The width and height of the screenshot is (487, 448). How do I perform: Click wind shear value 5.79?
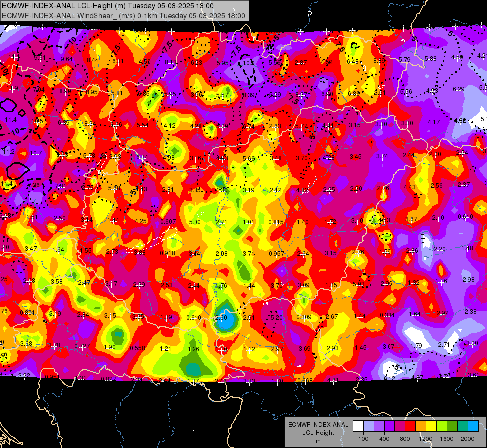(x=405, y=60)
